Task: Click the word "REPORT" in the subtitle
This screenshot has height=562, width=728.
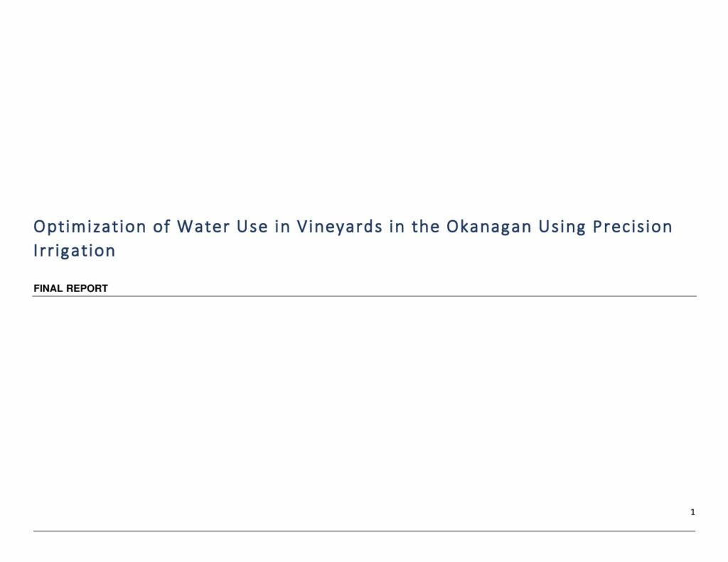Action: tap(87, 288)
